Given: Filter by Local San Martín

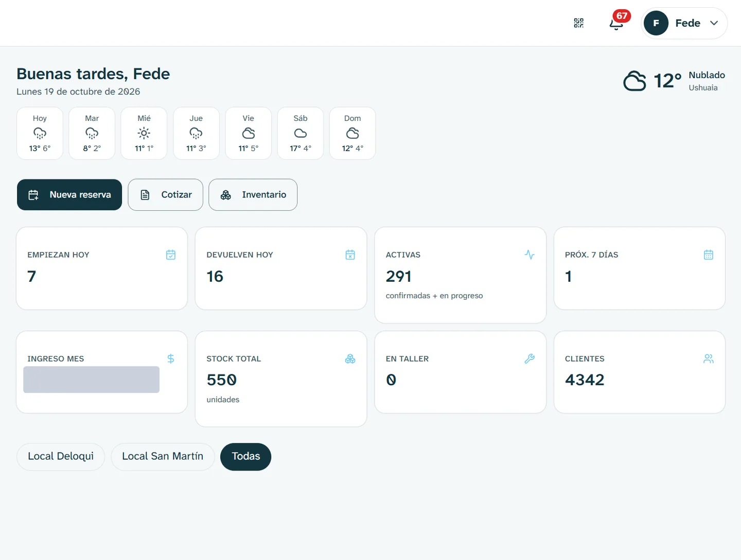Looking at the screenshot, I should click(163, 457).
